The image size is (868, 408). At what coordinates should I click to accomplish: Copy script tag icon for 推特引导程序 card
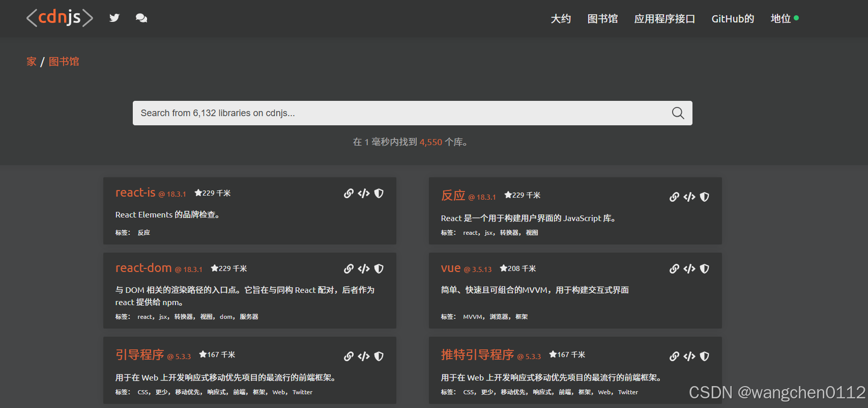pyautogui.click(x=689, y=356)
